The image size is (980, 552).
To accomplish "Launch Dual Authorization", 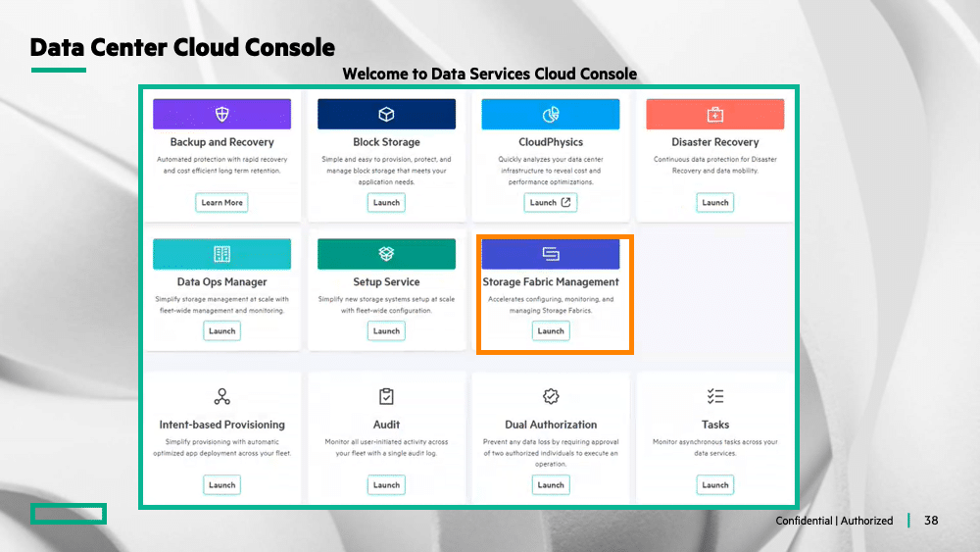I will (x=551, y=485).
